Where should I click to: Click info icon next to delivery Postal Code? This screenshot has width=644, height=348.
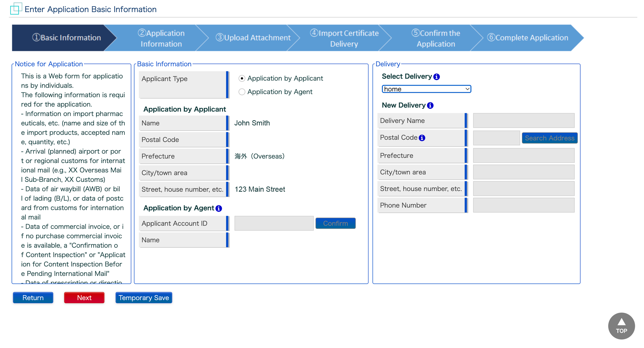pos(422,138)
